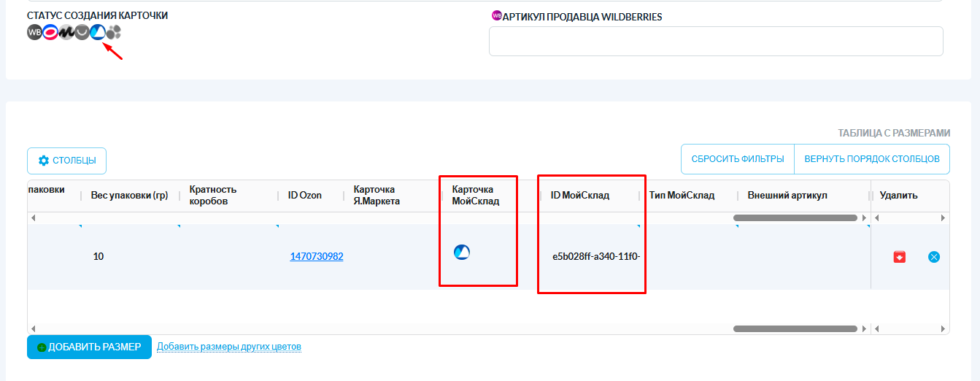Open Добавить размеры других цветов link

coord(228,347)
